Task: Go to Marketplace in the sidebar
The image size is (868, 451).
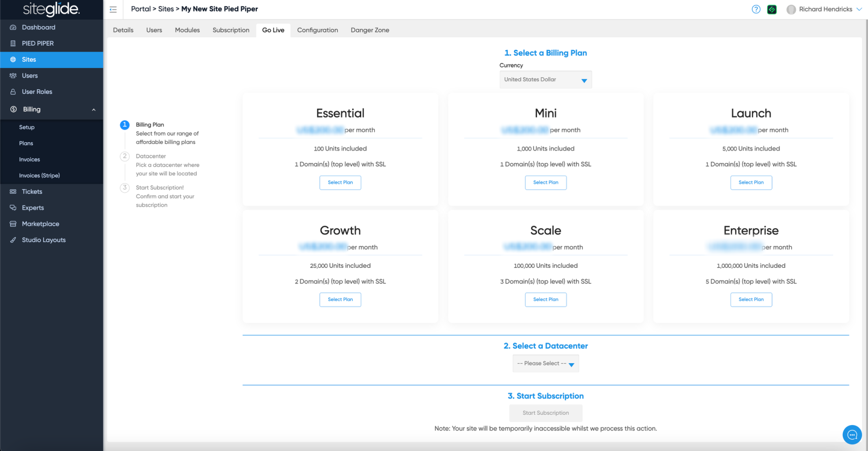Action: point(40,224)
